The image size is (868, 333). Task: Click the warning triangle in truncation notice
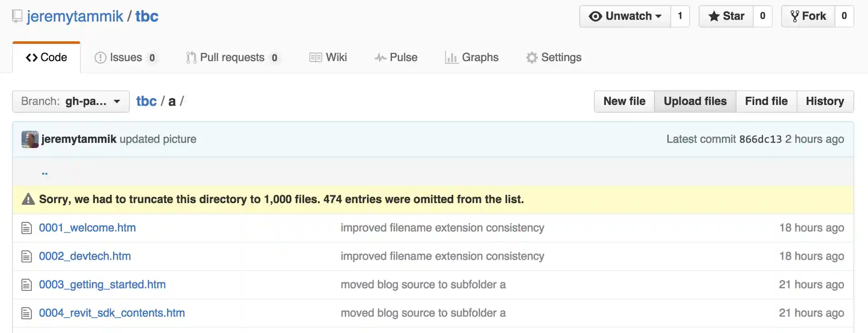click(28, 199)
